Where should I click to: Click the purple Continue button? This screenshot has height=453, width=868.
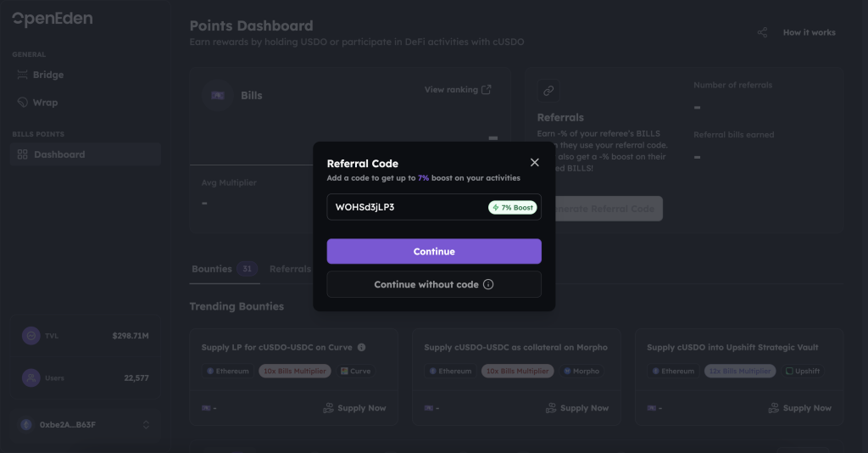[x=434, y=251]
